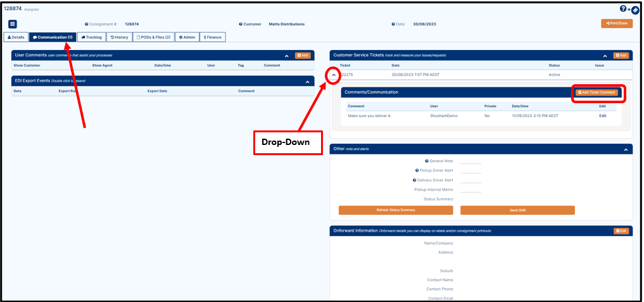Click the General Note dashed input field
This screenshot has height=302, width=644.
(x=470, y=162)
